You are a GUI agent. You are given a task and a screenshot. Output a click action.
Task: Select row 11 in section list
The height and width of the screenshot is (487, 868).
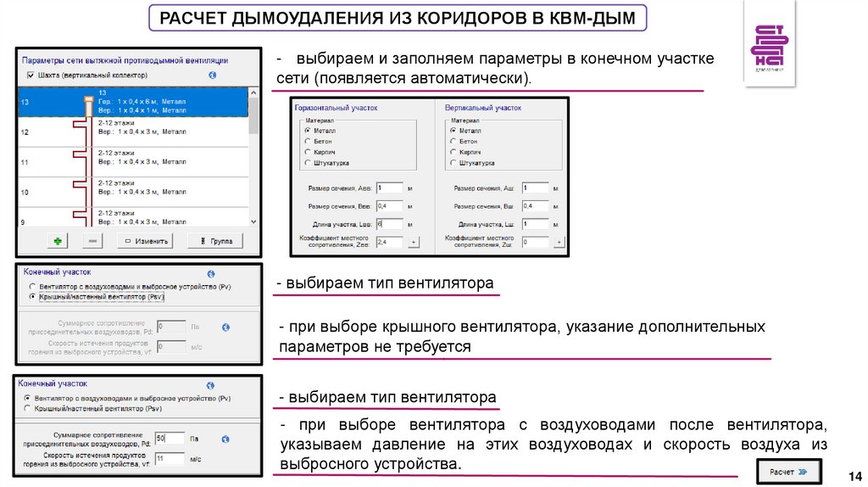133,162
